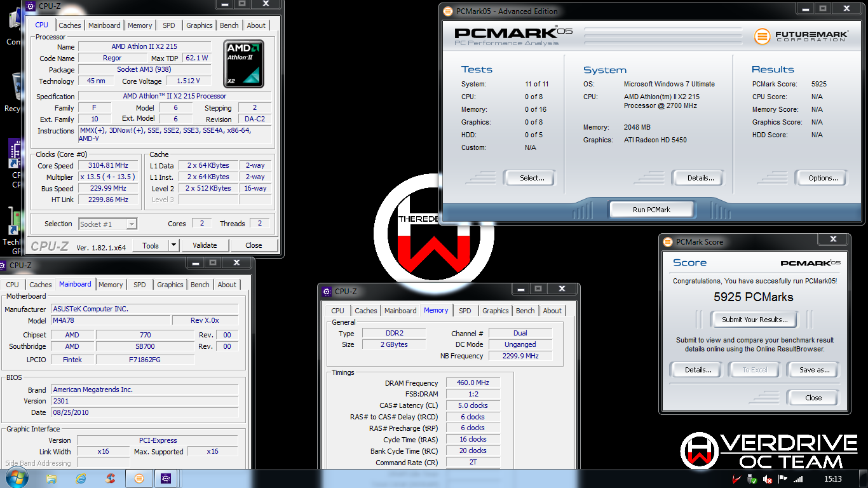Switch to CPU-Z taskbar button
The image size is (868, 488).
tap(166, 478)
